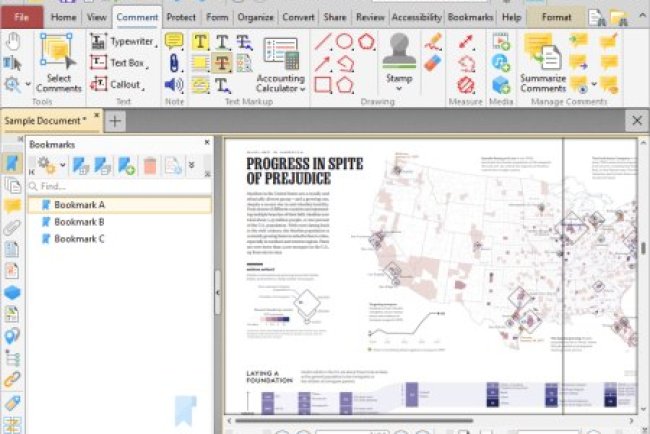
Task: Select the Hand tool
Action: (13, 41)
